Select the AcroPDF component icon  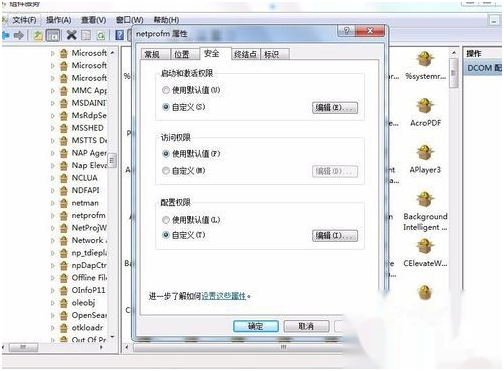pos(425,106)
